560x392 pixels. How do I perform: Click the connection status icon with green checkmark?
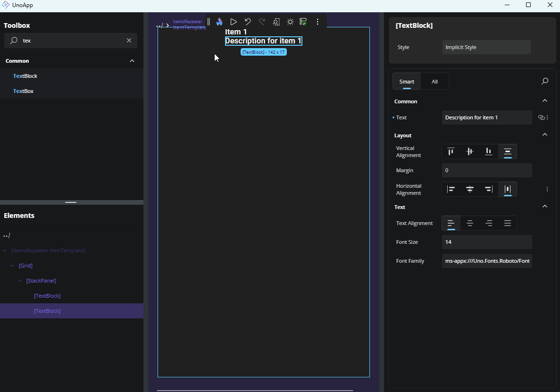303,21
